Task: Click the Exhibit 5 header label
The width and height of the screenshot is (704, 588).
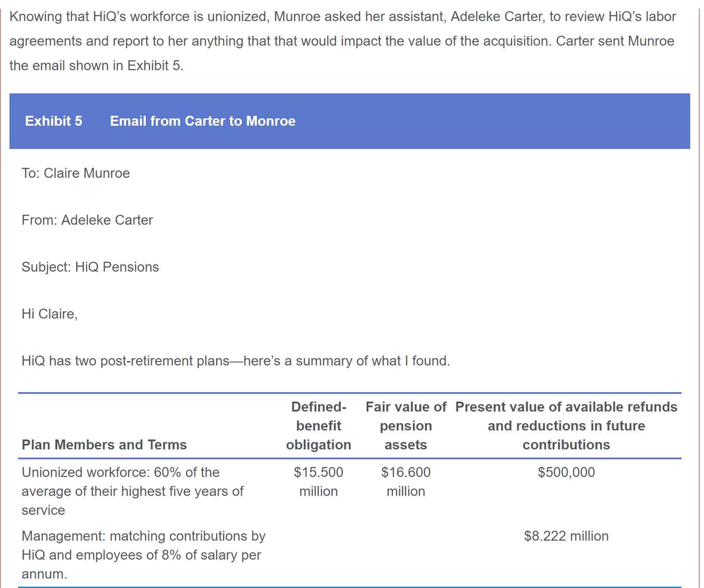Action: click(53, 121)
